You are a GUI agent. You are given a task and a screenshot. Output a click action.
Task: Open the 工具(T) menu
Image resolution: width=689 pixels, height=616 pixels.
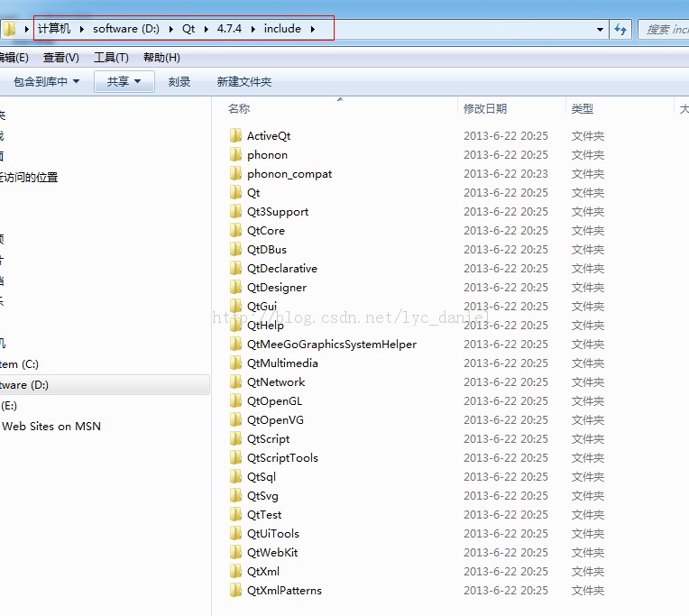tap(111, 58)
